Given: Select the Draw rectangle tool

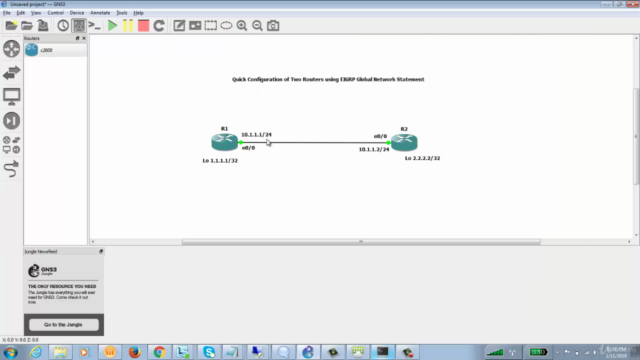Looking at the screenshot, I should pos(211,26).
